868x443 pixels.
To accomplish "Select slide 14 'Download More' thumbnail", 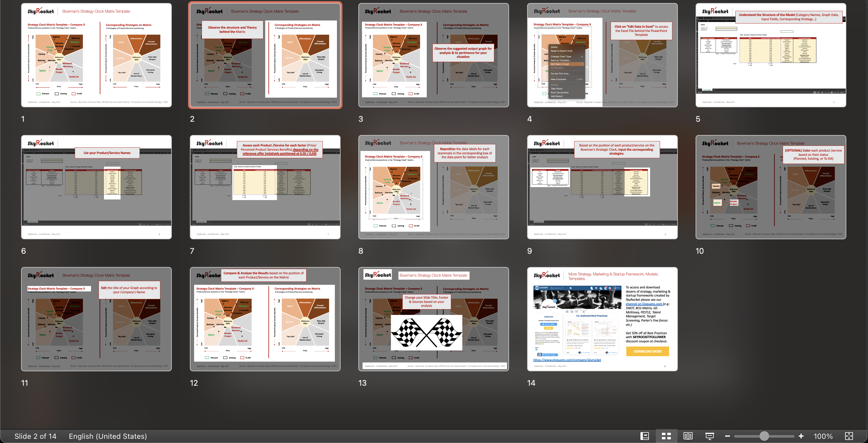I will pos(602,319).
